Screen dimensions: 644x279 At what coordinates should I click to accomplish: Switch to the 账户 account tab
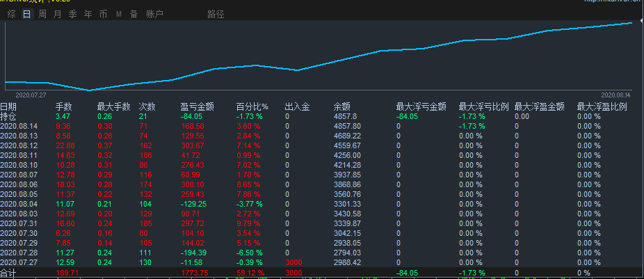(154, 15)
